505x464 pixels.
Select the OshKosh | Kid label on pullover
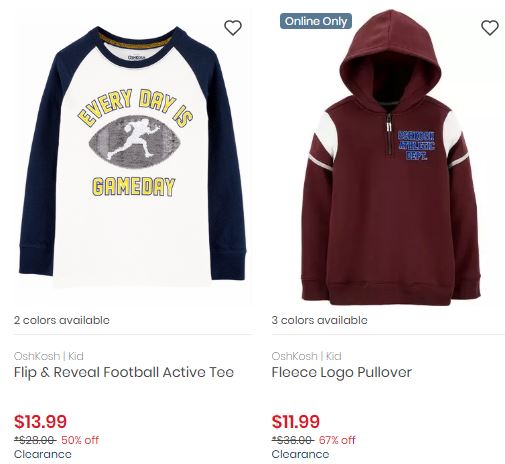(306, 356)
